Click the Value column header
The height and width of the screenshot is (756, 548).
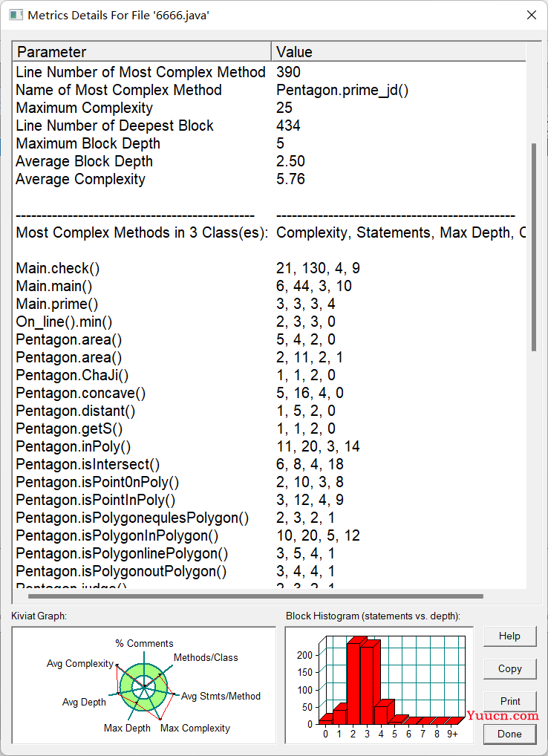pos(399,51)
